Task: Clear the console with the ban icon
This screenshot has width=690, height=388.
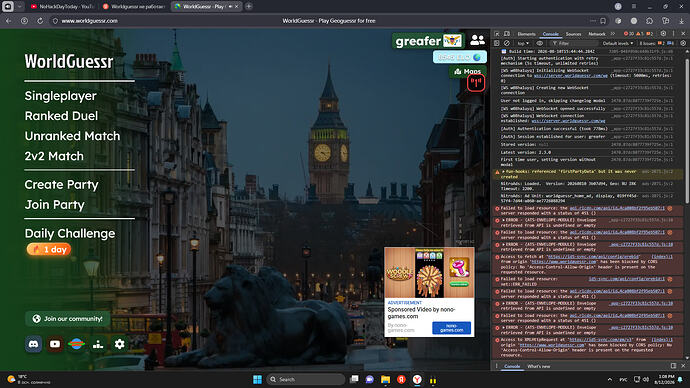Action: pos(507,43)
